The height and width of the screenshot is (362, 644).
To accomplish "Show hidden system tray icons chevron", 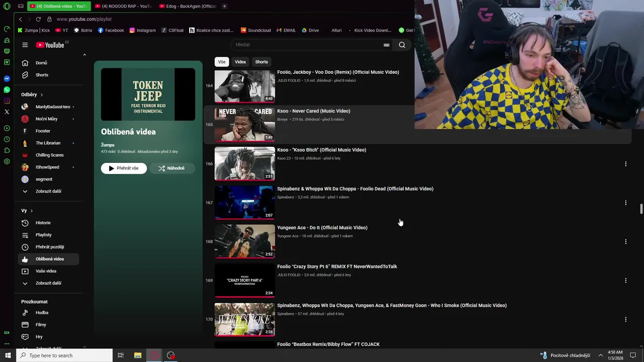I will (x=600, y=355).
